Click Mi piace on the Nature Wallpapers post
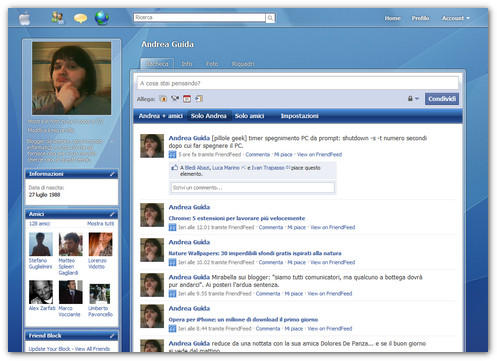This screenshot has width=497, height=361. [296, 262]
